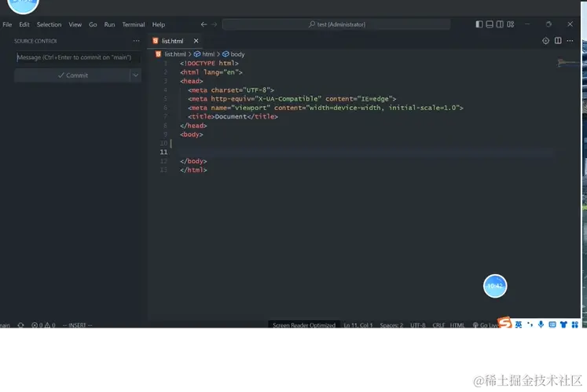
Task: Open the Customize Layout options
Action: coord(511,24)
